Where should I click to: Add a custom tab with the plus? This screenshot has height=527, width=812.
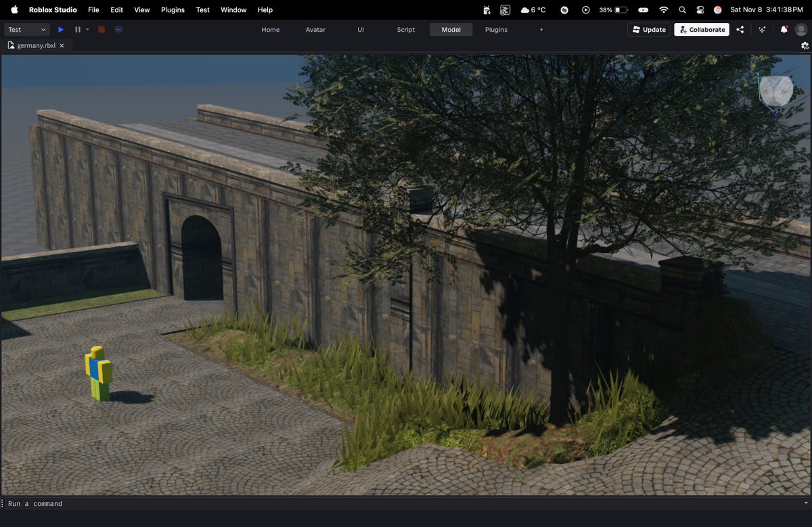point(541,30)
